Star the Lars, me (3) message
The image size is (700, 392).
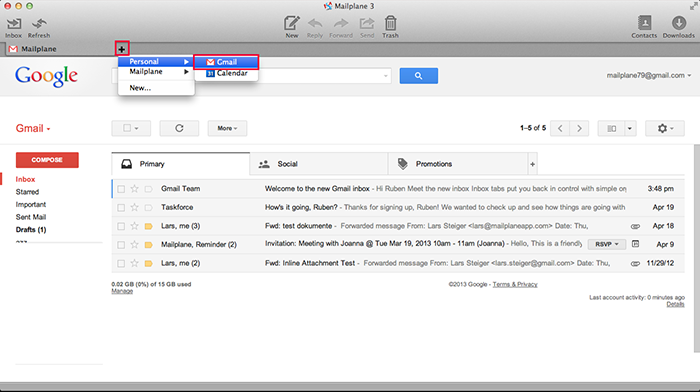point(134,226)
